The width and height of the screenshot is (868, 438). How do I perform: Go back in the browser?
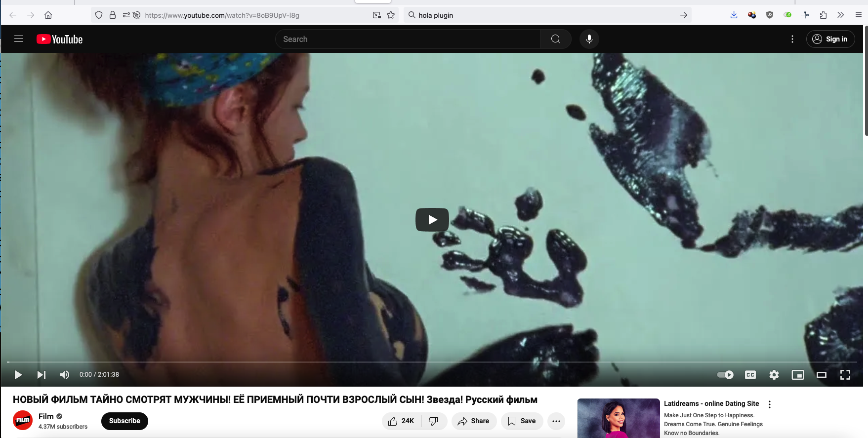[x=13, y=15]
